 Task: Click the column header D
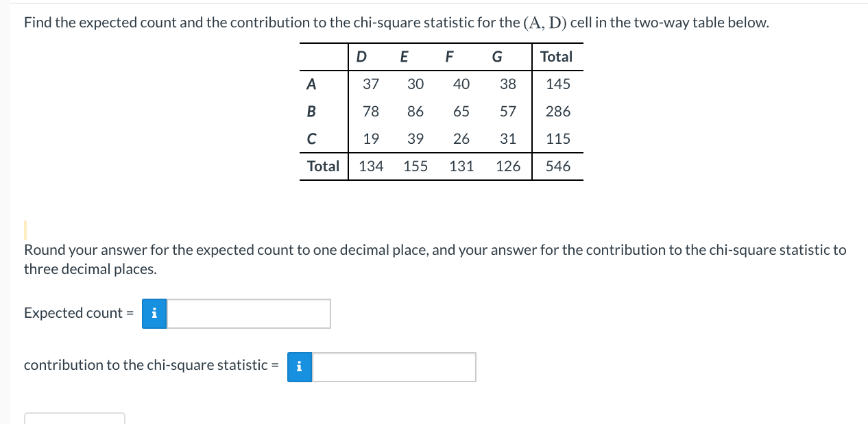361,56
